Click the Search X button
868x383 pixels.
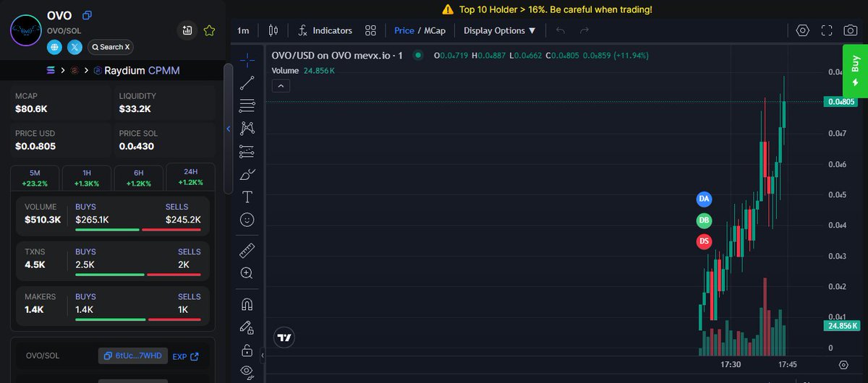click(x=111, y=47)
